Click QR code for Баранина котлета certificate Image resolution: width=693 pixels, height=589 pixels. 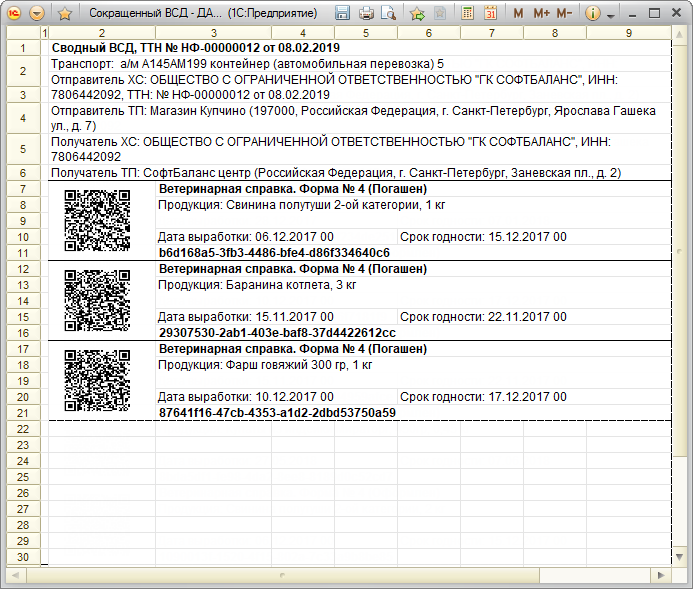97,300
